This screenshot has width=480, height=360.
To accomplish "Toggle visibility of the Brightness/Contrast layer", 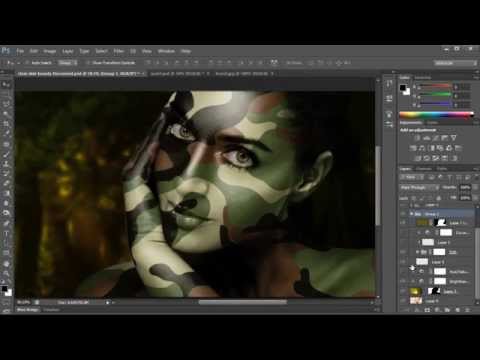I will pyautogui.click(x=403, y=282).
